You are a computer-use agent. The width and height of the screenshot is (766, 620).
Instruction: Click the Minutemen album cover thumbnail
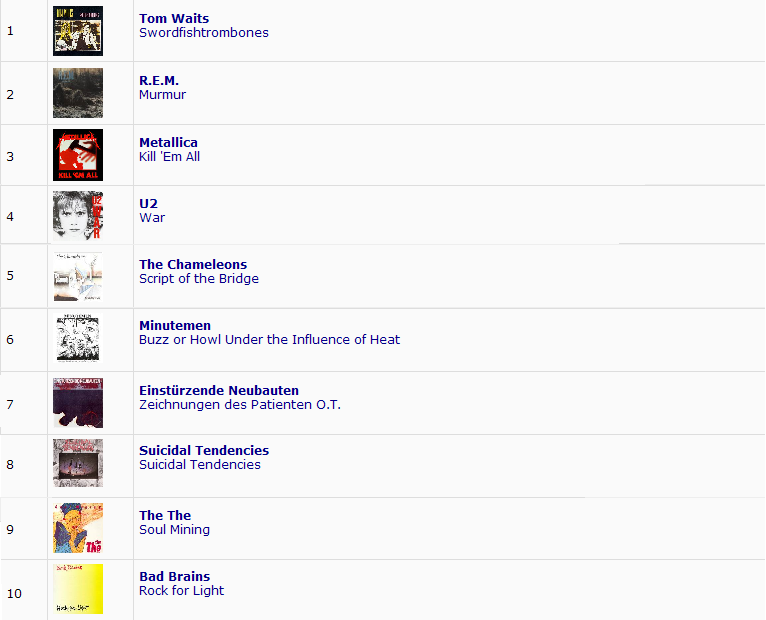tap(78, 337)
